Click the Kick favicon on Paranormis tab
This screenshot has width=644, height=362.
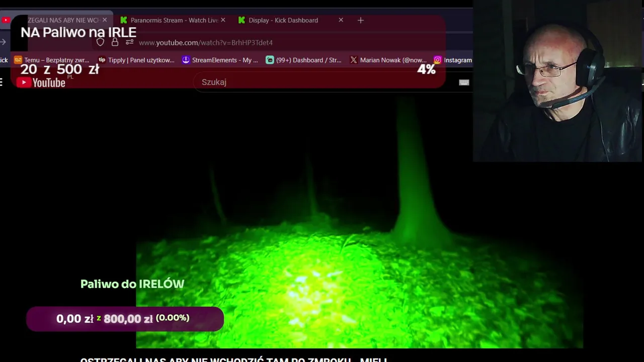(x=124, y=20)
